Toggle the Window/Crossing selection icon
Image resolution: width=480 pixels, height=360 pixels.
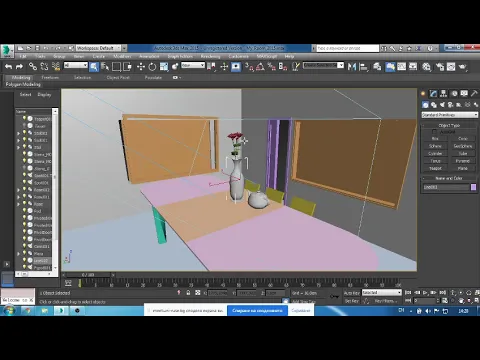(x=127, y=67)
